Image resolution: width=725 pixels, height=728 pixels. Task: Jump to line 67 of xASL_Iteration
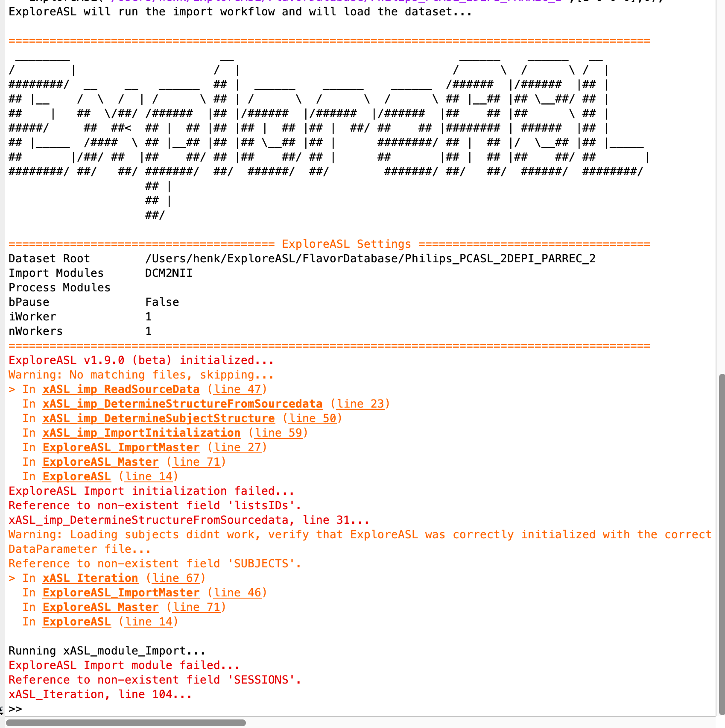coord(177,578)
